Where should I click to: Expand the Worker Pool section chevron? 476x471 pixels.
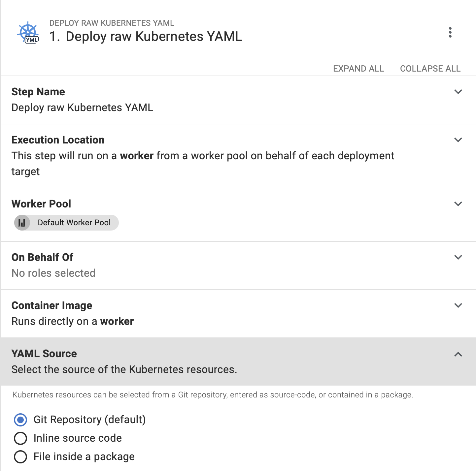[458, 204]
